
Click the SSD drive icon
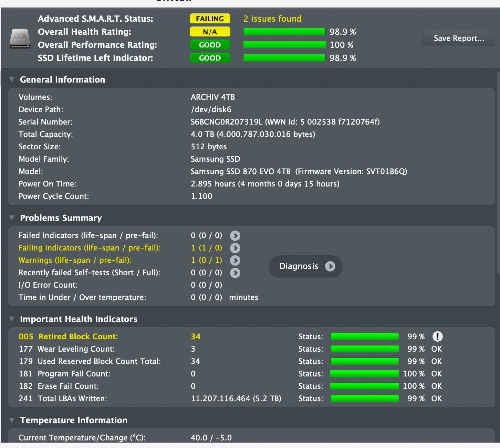point(20,39)
